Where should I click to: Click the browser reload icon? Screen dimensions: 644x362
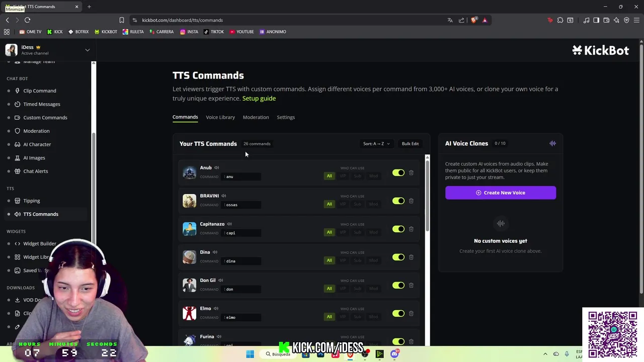[x=27, y=20]
